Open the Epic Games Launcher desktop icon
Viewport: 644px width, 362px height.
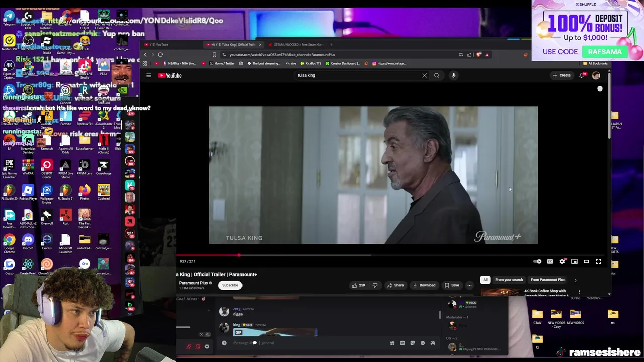[9, 169]
